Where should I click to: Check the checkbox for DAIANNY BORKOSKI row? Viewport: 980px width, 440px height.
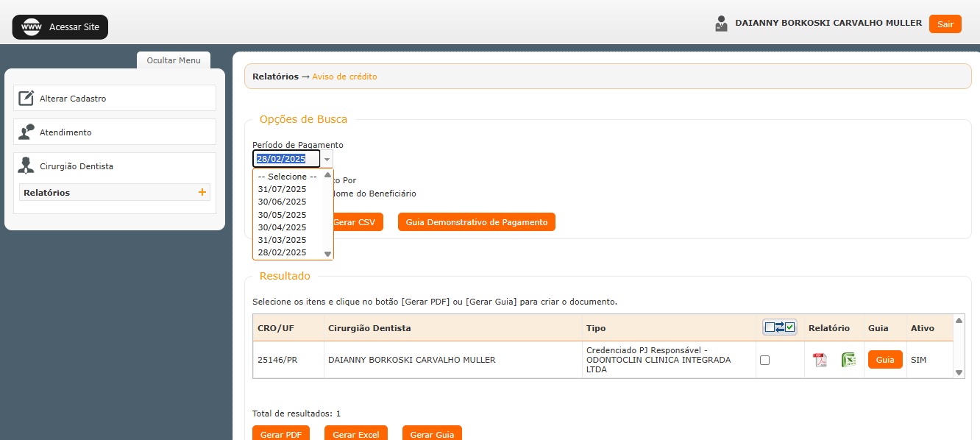764,361
